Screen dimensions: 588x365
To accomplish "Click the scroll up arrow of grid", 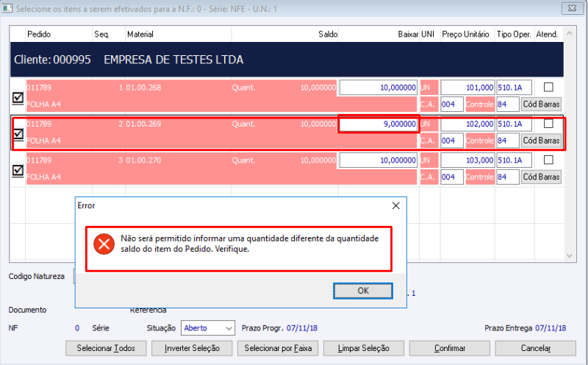I will pyautogui.click(x=570, y=33).
